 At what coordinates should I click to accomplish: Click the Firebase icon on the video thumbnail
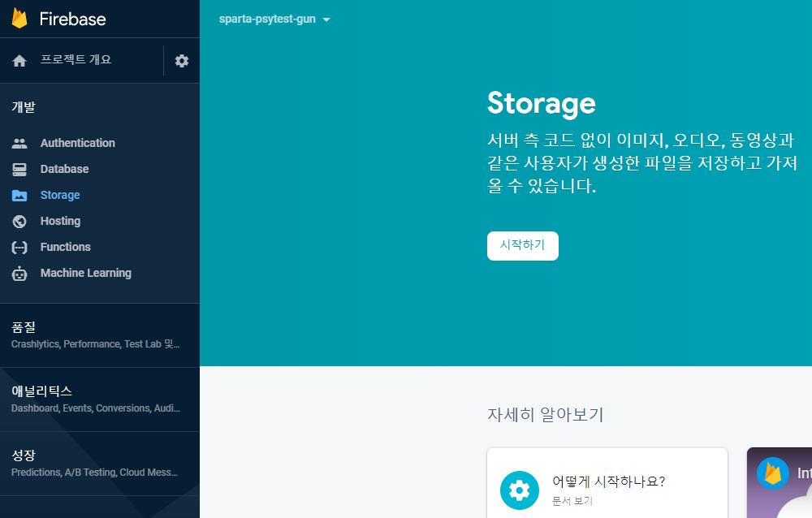click(773, 473)
